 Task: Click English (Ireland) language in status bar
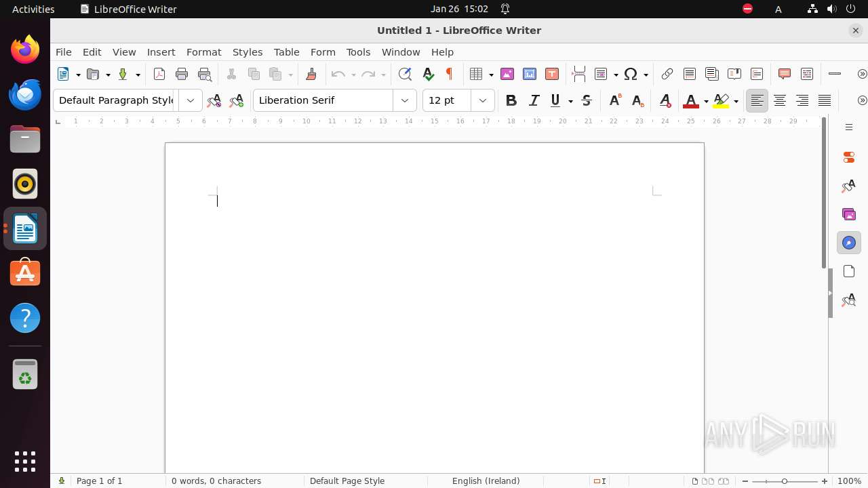(x=486, y=481)
